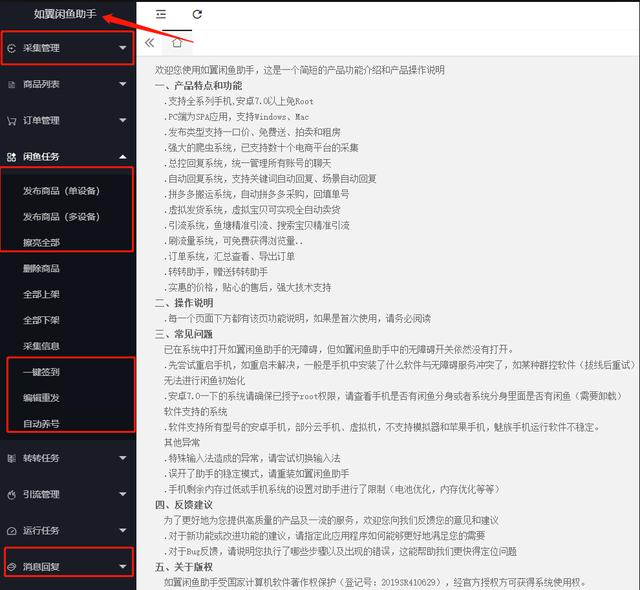Click the 消息回复 sidebar icon
This screenshot has width=640, height=590.
12,567
